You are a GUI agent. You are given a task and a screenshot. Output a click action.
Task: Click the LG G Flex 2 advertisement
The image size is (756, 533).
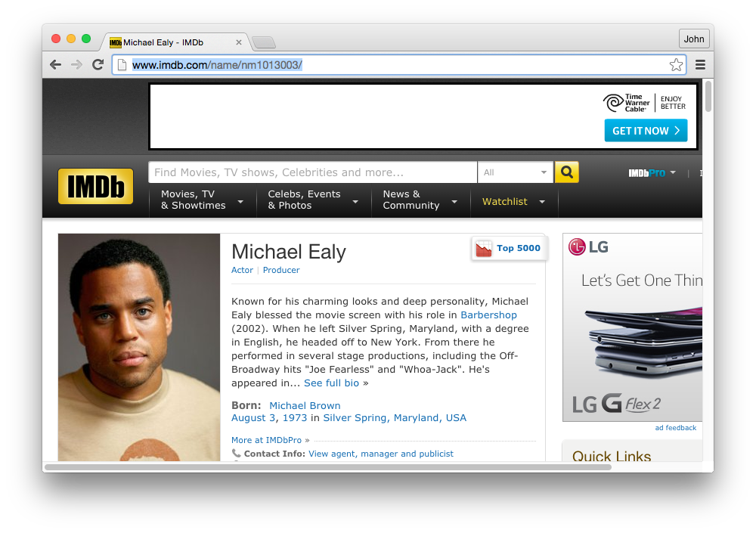633,327
